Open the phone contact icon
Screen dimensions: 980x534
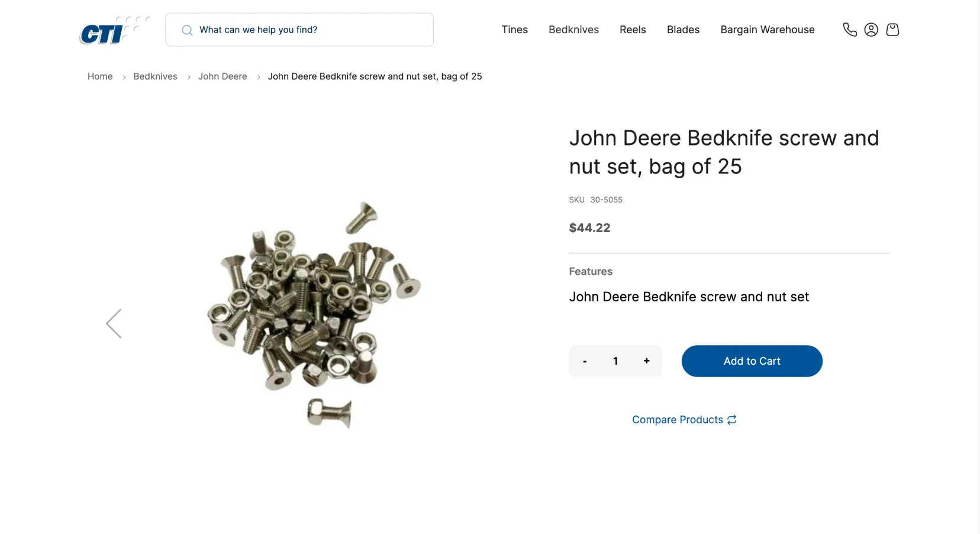(x=850, y=30)
